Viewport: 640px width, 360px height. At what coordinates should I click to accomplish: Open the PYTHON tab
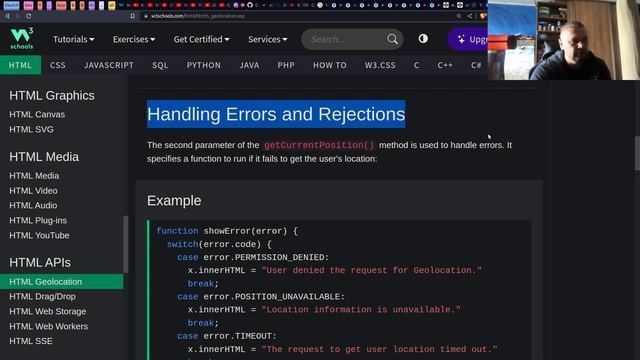click(x=204, y=65)
